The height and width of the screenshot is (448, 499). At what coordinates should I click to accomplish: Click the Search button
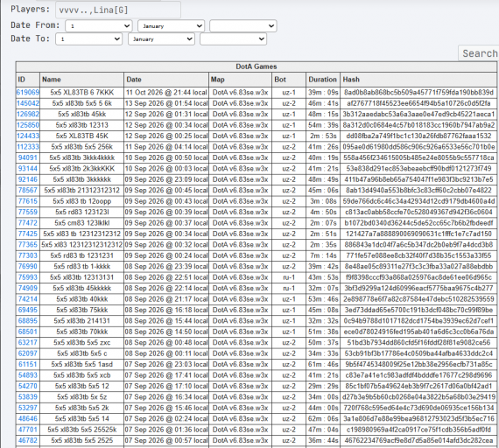click(x=479, y=53)
